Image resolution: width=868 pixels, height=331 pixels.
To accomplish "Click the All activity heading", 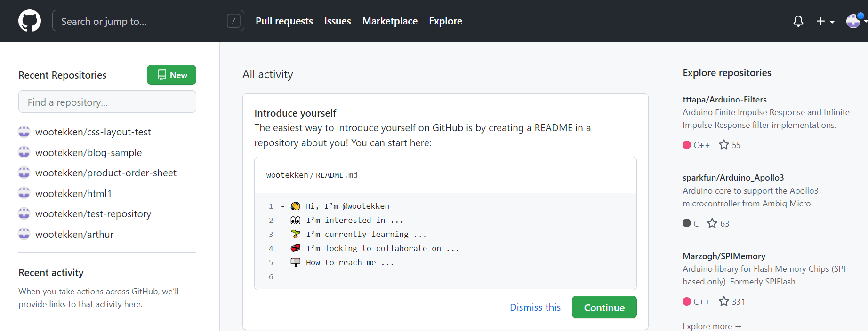I will (267, 74).
